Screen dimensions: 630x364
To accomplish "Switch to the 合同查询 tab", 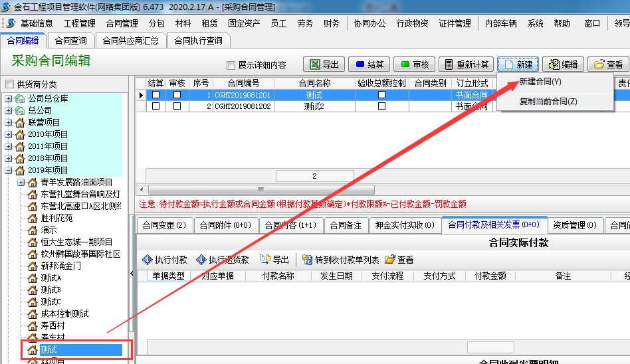I will 70,41.
